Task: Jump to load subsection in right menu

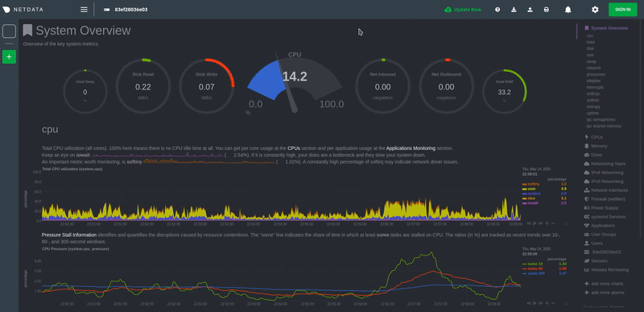Action: [590, 42]
